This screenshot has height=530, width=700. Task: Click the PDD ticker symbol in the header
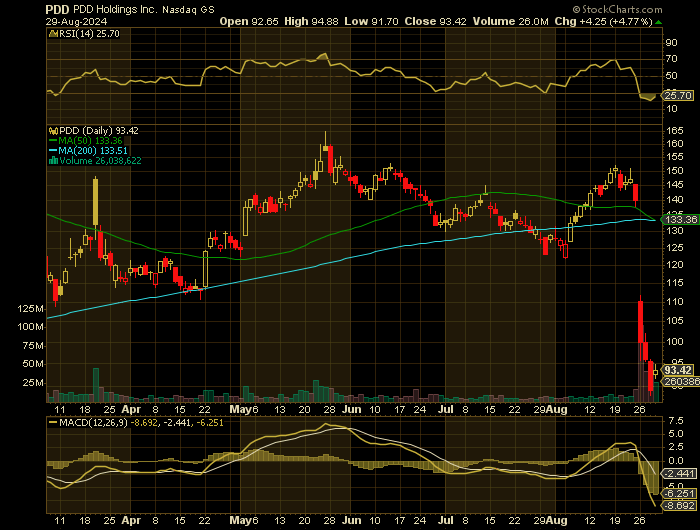click(x=58, y=9)
